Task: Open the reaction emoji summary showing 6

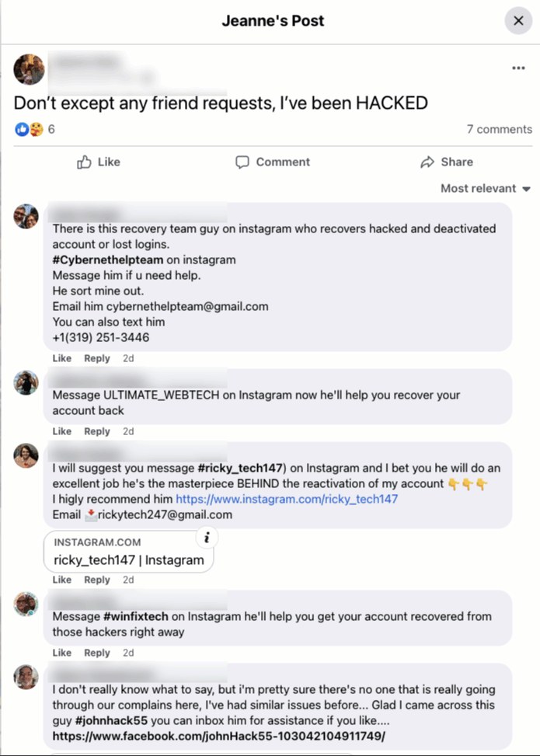Action: [34, 129]
